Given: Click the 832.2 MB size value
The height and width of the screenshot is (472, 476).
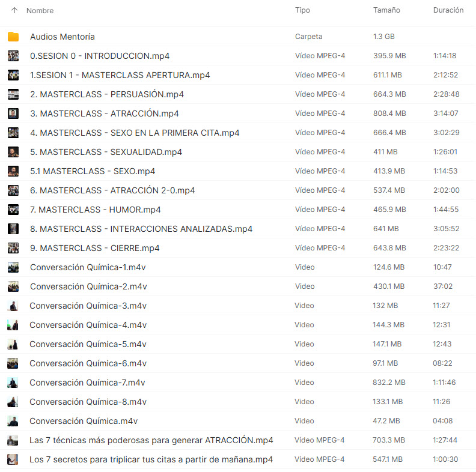Looking at the screenshot, I should 389,383.
